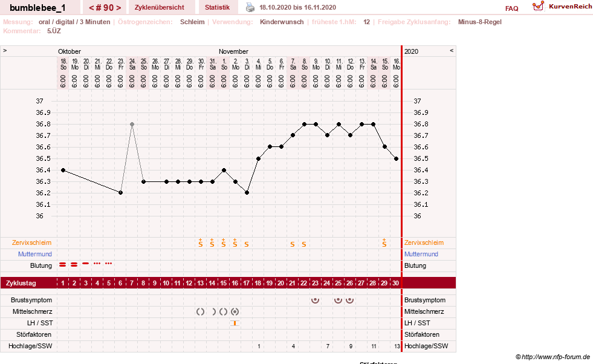Select the breast symptom icon on cycle day 26
593x364 pixels.
pyautogui.click(x=350, y=301)
